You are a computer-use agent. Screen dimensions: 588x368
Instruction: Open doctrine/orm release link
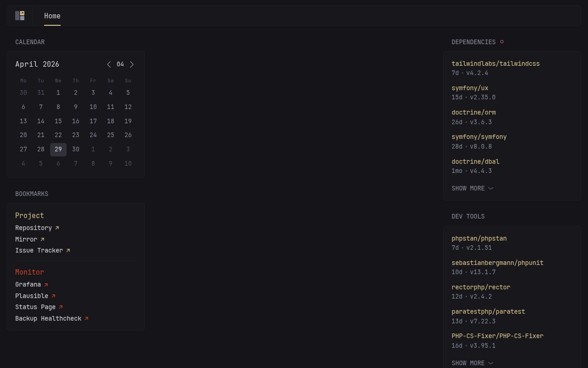point(474,112)
